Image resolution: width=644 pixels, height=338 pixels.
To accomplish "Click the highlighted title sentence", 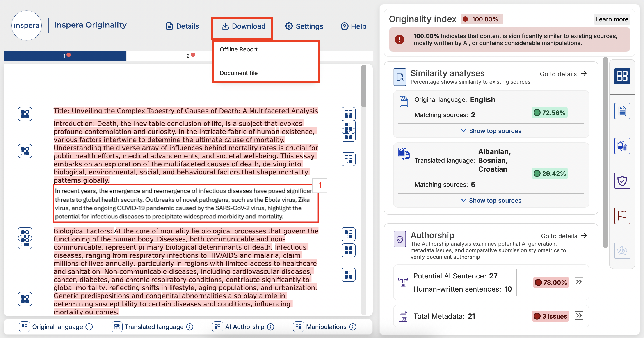I will point(186,111).
